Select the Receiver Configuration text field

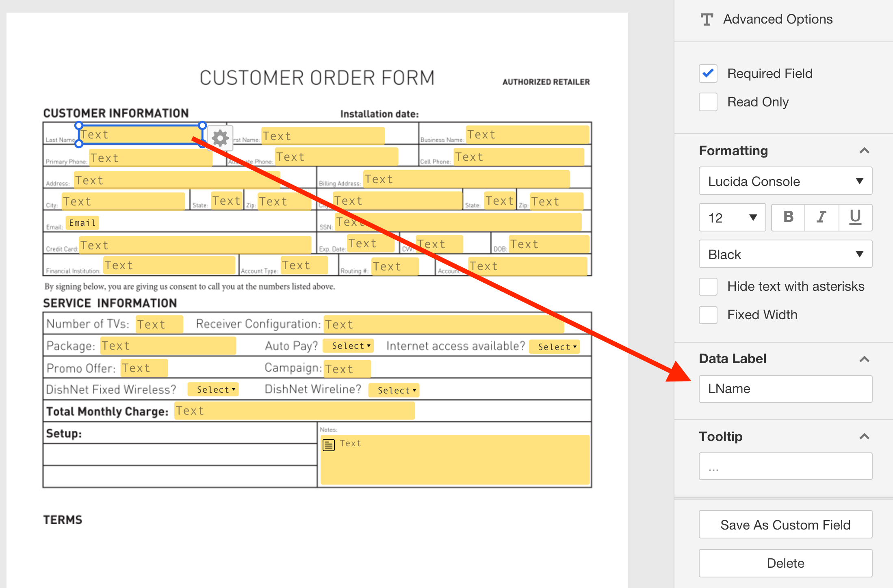[x=444, y=324]
